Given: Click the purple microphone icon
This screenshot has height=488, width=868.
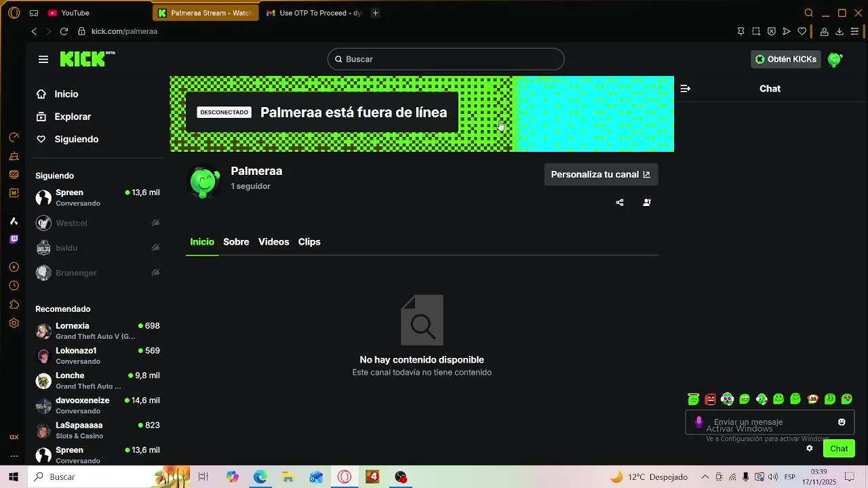Looking at the screenshot, I should 699,422.
